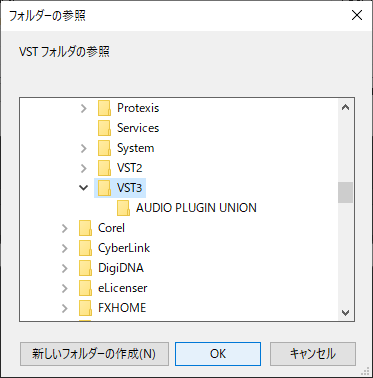Image resolution: width=373 pixels, height=378 pixels.
Task: Select the Protexis folder icon
Action: (x=104, y=108)
